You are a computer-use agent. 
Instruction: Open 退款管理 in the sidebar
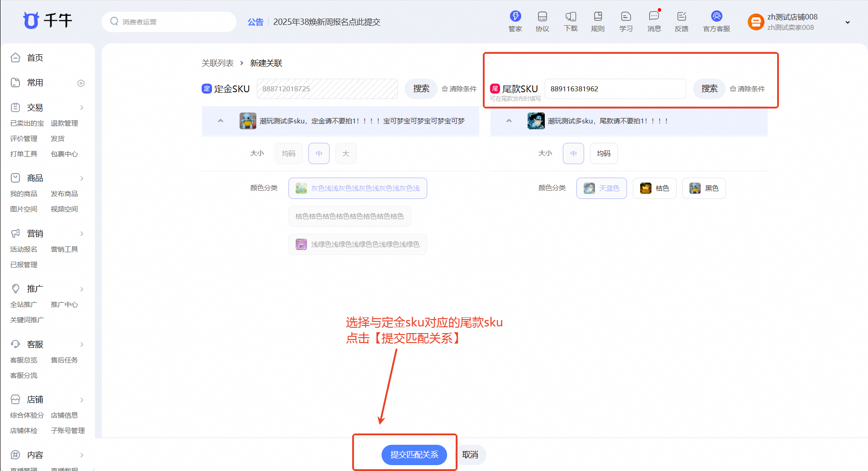pos(64,123)
